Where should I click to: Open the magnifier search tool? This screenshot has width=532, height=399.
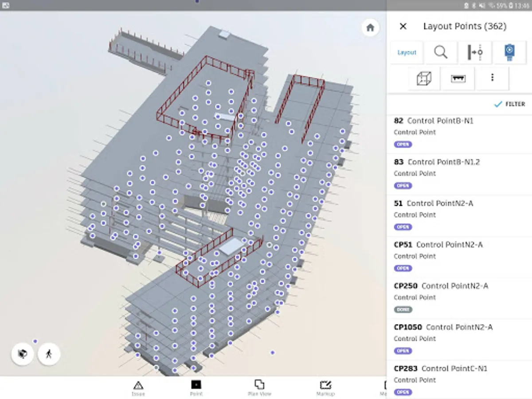tap(441, 52)
